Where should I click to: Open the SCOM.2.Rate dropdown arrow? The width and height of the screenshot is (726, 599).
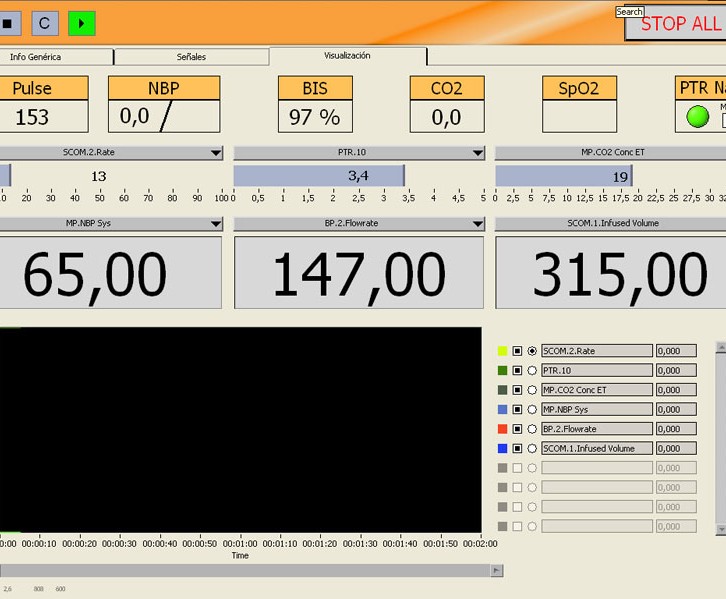(216, 153)
